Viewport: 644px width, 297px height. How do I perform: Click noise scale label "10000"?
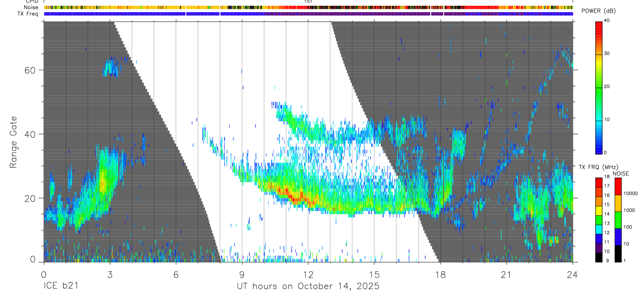point(630,194)
